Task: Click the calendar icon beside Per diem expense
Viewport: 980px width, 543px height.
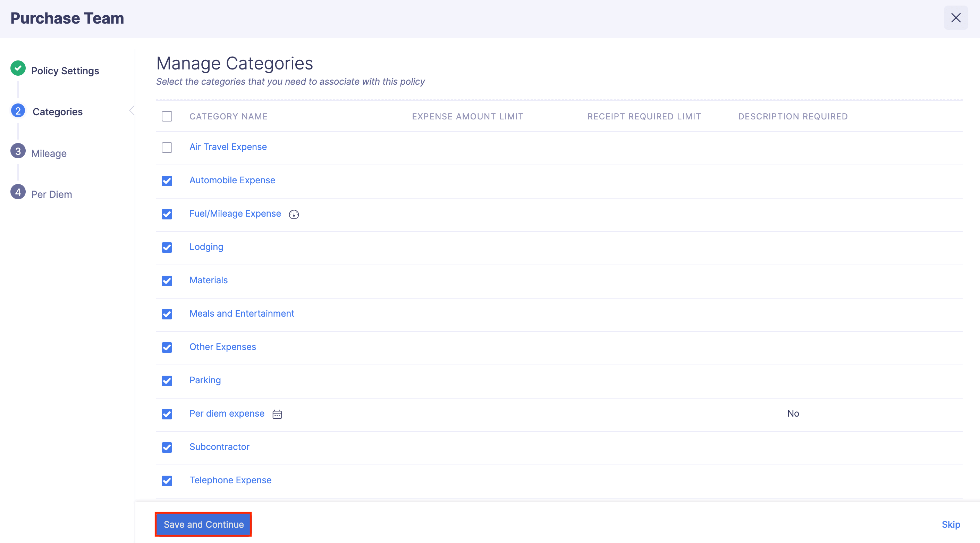Action: [x=277, y=414]
